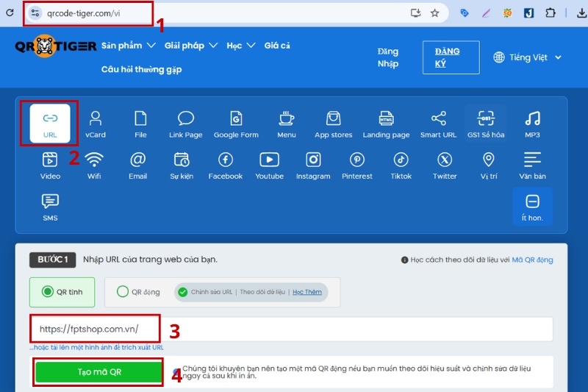Viewport: 588px width, 392px height.
Task: Click the ĐĂNG KÝ sign-up button
Action: 451,57
